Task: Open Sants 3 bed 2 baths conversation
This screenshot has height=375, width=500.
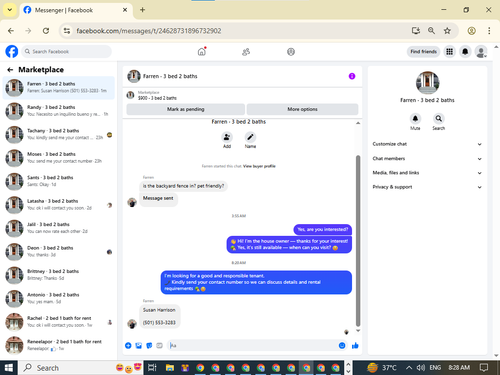Action: (59, 181)
